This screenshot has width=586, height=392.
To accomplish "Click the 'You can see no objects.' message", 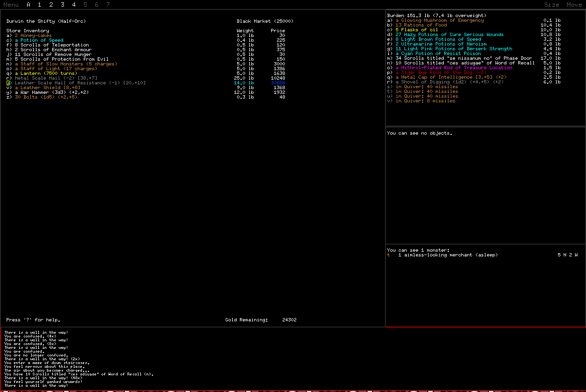I will [420, 133].
